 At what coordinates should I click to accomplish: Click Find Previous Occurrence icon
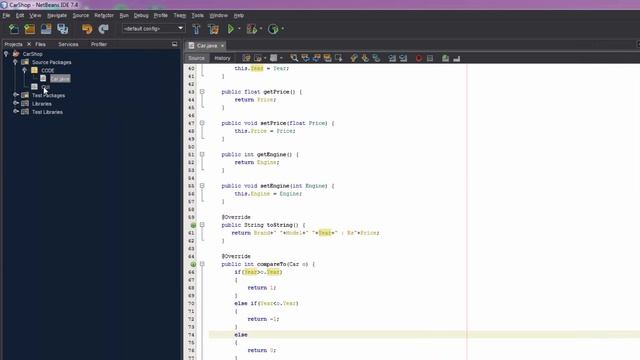[305, 58]
